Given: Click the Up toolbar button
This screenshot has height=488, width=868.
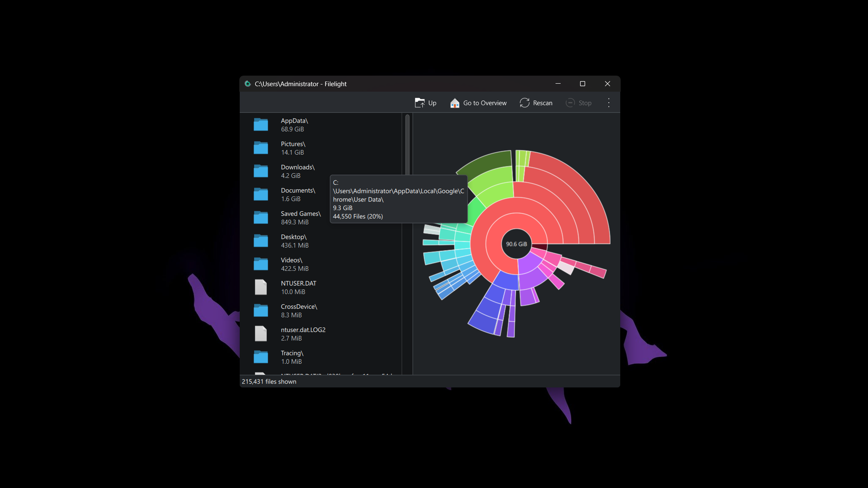Looking at the screenshot, I should pyautogui.click(x=425, y=103).
